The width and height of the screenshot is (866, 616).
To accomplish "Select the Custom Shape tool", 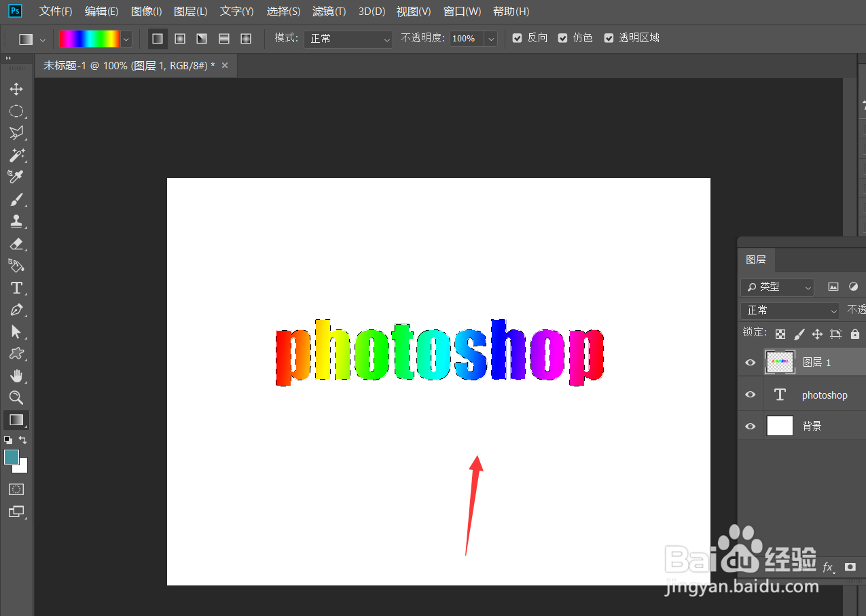I will pyautogui.click(x=16, y=353).
